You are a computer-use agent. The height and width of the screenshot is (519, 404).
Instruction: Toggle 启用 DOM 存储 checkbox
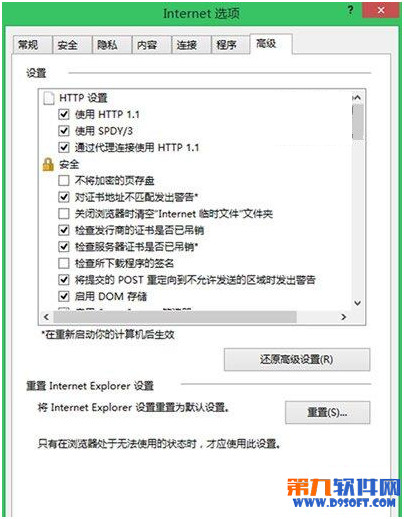64,296
